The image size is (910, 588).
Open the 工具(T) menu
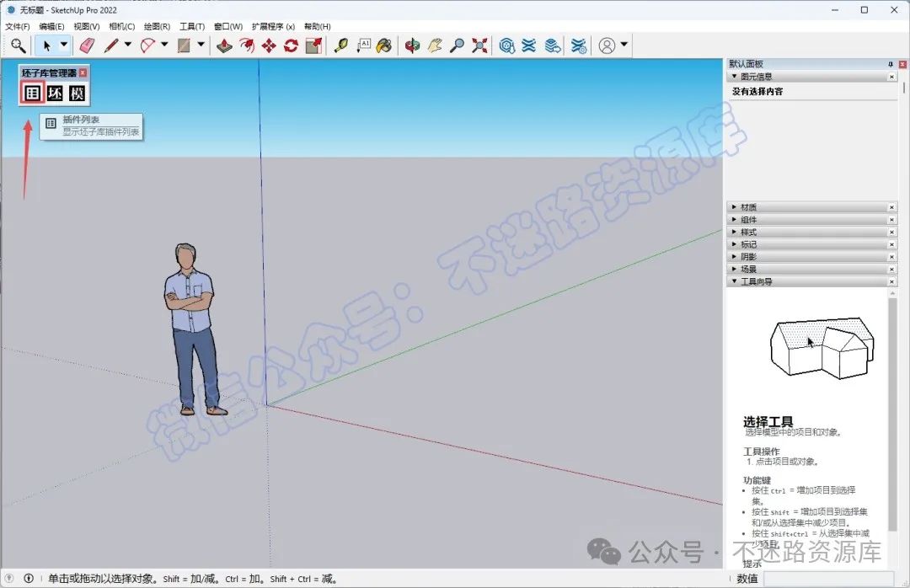click(x=192, y=26)
